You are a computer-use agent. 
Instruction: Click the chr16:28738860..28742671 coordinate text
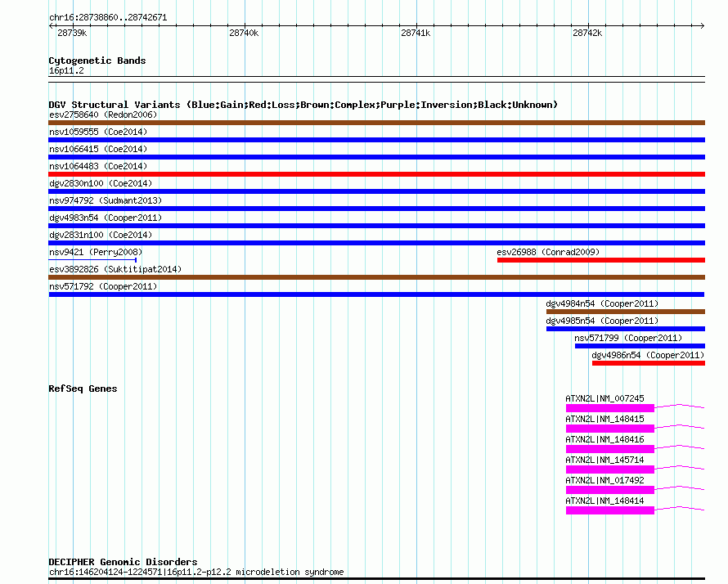[x=108, y=18]
